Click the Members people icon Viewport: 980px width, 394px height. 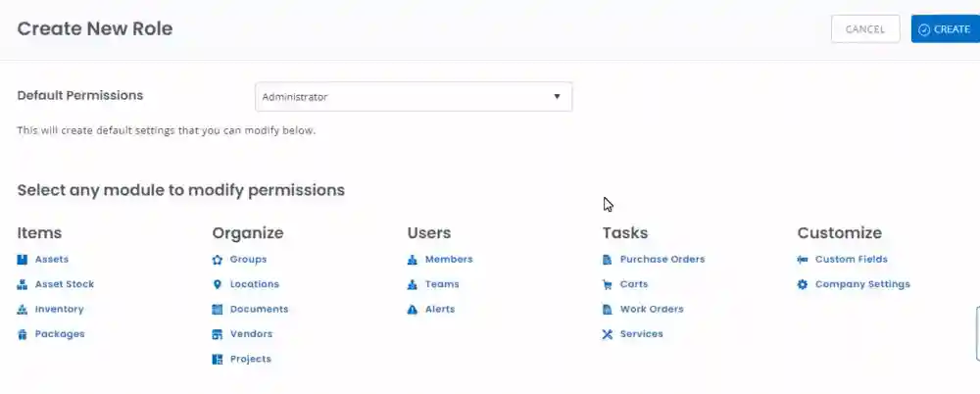pos(412,260)
